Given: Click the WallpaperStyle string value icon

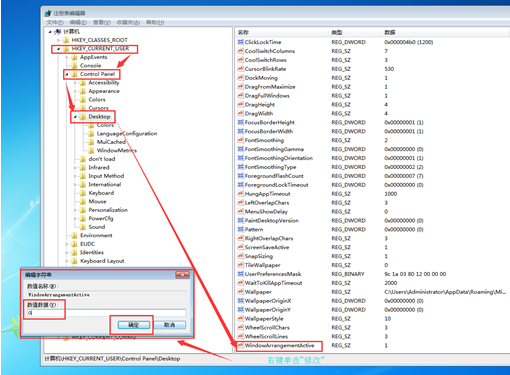Looking at the screenshot, I should [x=240, y=319].
